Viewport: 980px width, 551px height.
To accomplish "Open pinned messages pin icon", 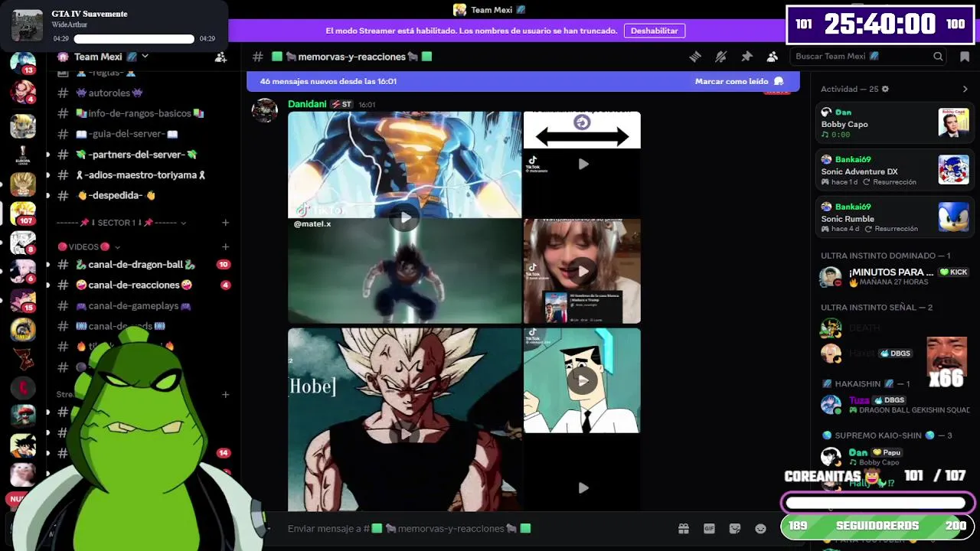I will click(746, 57).
